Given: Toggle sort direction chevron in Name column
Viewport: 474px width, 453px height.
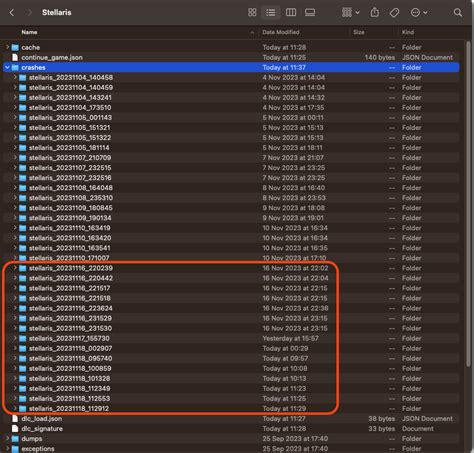Looking at the screenshot, I should pos(252,33).
